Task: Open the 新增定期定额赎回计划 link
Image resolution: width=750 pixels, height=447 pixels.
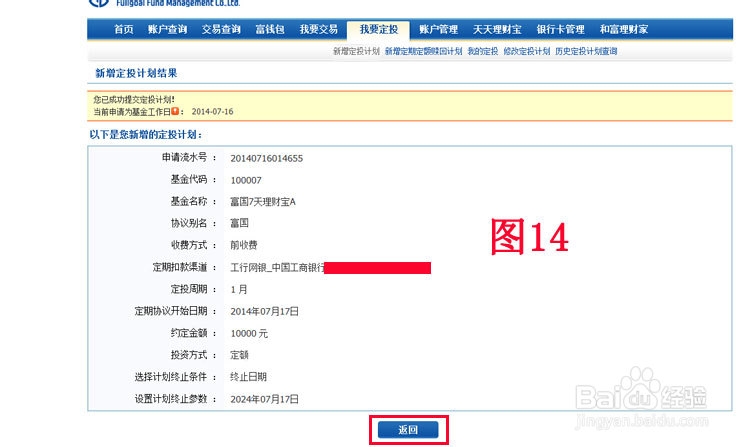Action: coord(423,51)
